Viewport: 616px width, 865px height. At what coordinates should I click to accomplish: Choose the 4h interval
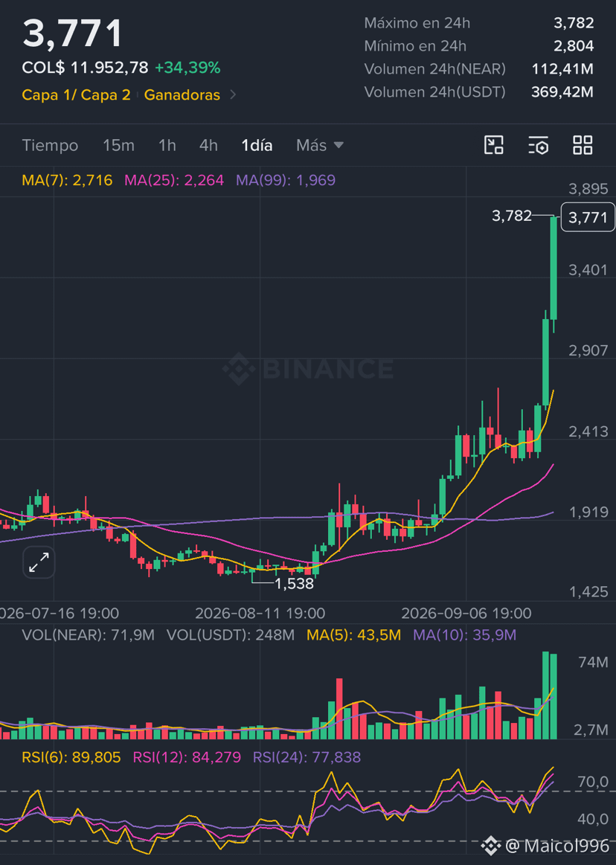click(208, 145)
